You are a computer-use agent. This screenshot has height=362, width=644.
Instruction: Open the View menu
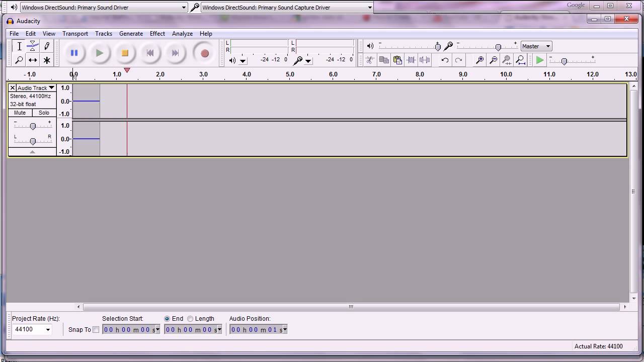tap(49, 34)
